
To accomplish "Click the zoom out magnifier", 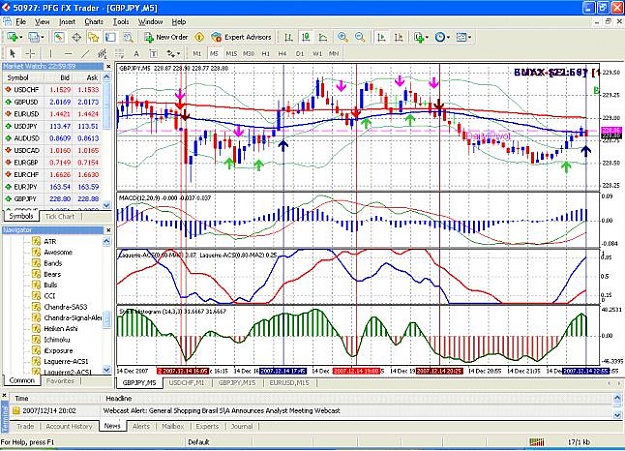I will point(360,37).
